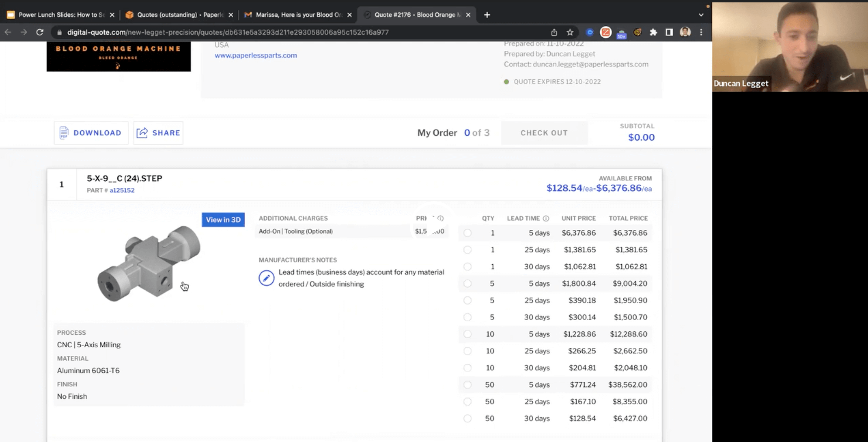
Task: Switch to Marissa Blood Orange Gmail tab
Action: tap(298, 15)
